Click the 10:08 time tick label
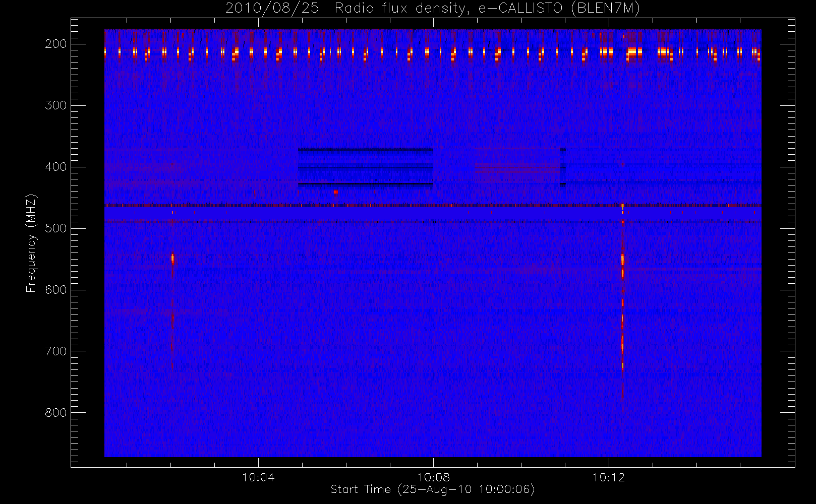The width and height of the screenshot is (816, 504). pyautogui.click(x=434, y=477)
